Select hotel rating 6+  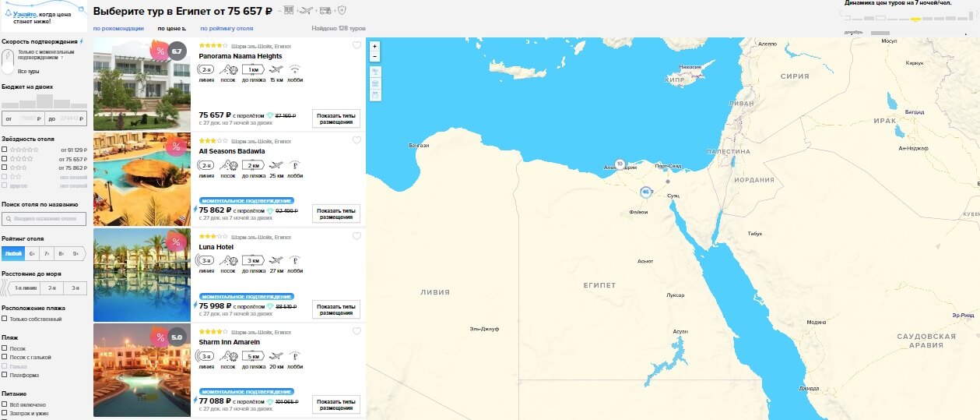coord(32,253)
